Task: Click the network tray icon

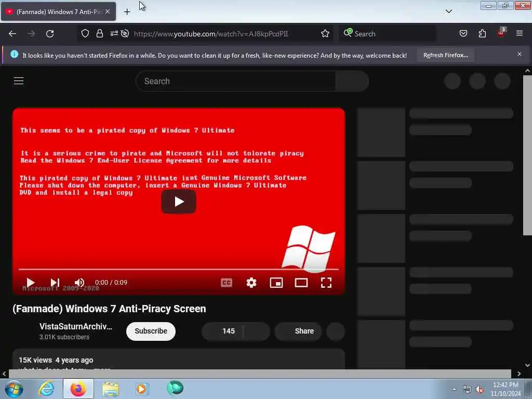Action: coord(467,390)
